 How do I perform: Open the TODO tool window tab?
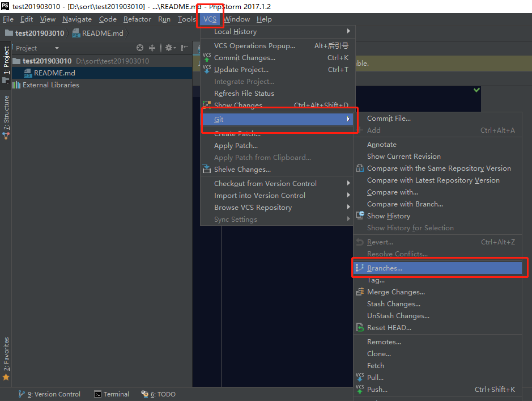[x=159, y=394]
